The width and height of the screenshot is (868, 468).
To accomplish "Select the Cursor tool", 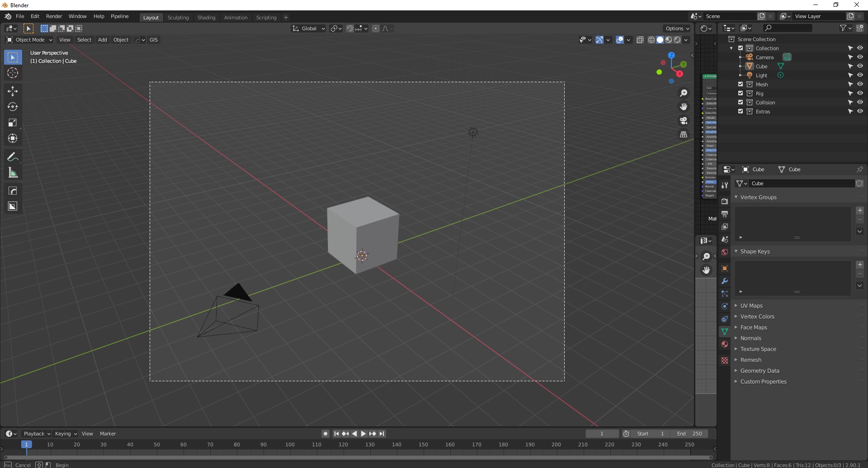I will (x=13, y=73).
